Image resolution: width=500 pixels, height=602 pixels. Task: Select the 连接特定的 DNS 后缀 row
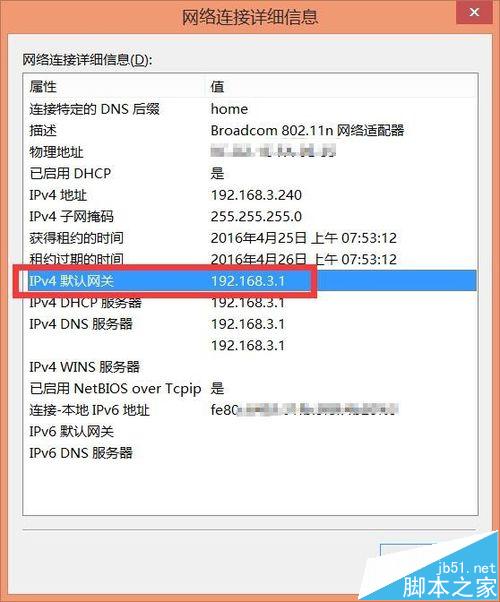(251, 109)
